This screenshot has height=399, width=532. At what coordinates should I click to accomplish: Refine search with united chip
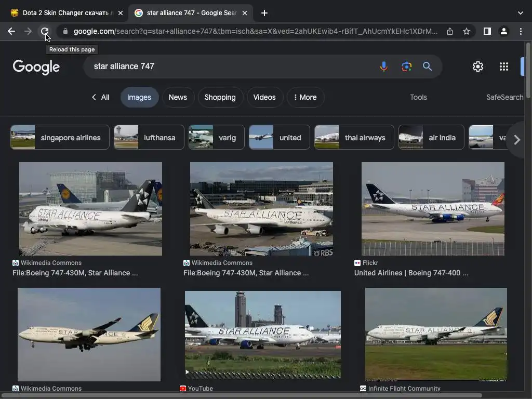tap(279, 137)
